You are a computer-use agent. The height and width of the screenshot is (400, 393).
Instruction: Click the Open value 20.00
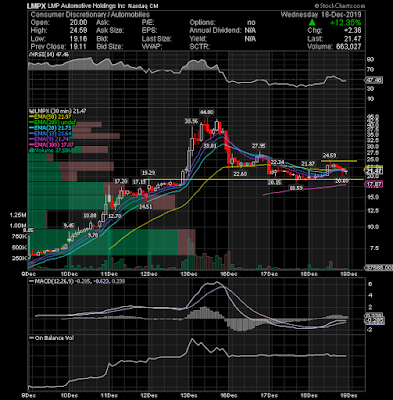pos(78,22)
